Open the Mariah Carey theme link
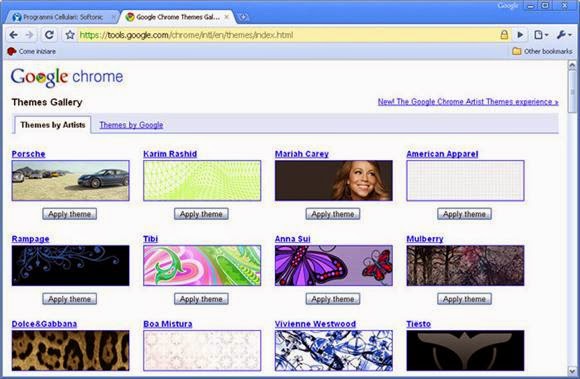Image resolution: width=580 pixels, height=379 pixels. pyautogui.click(x=301, y=154)
